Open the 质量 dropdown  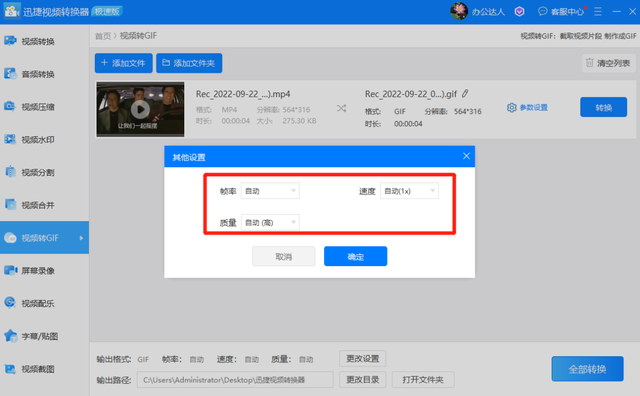pyautogui.click(x=270, y=222)
